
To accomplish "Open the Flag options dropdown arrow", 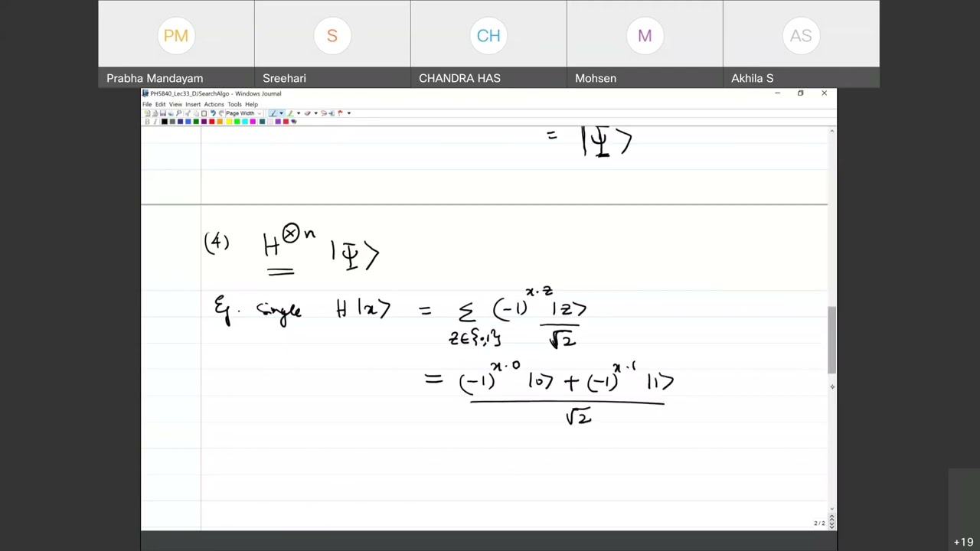I will click(349, 113).
